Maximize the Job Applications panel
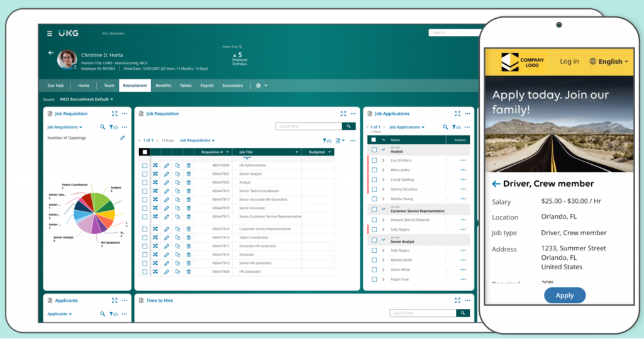This screenshot has width=644, height=339. [458, 114]
